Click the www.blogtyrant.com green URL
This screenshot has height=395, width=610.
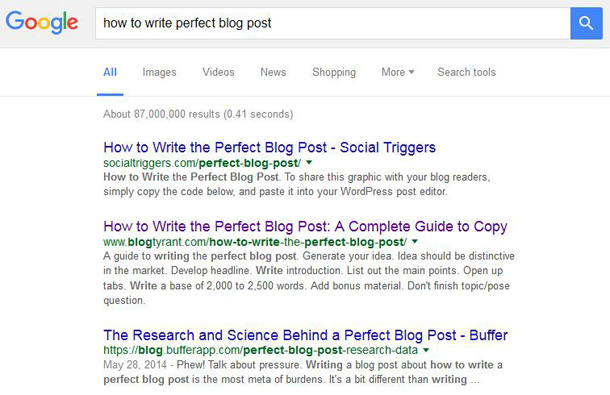[x=255, y=242]
